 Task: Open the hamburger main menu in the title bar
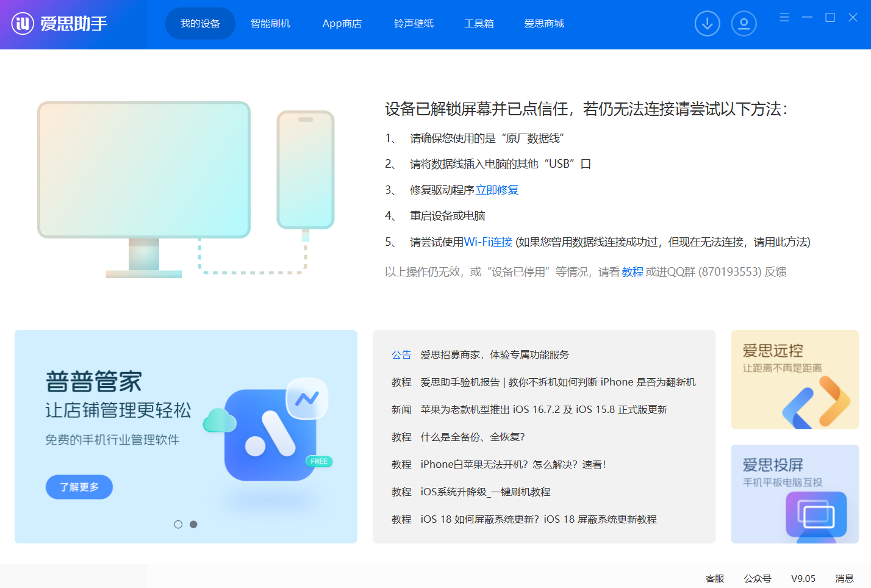[x=784, y=18]
